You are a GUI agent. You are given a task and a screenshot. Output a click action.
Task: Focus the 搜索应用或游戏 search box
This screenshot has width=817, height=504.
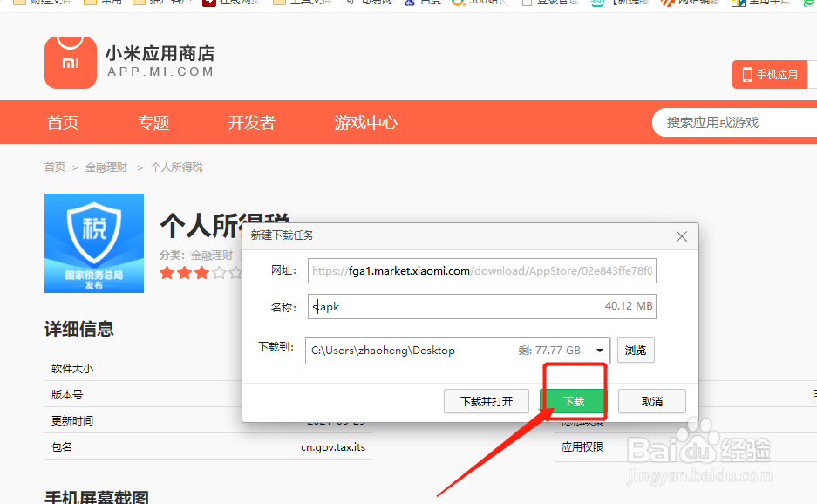coord(735,123)
